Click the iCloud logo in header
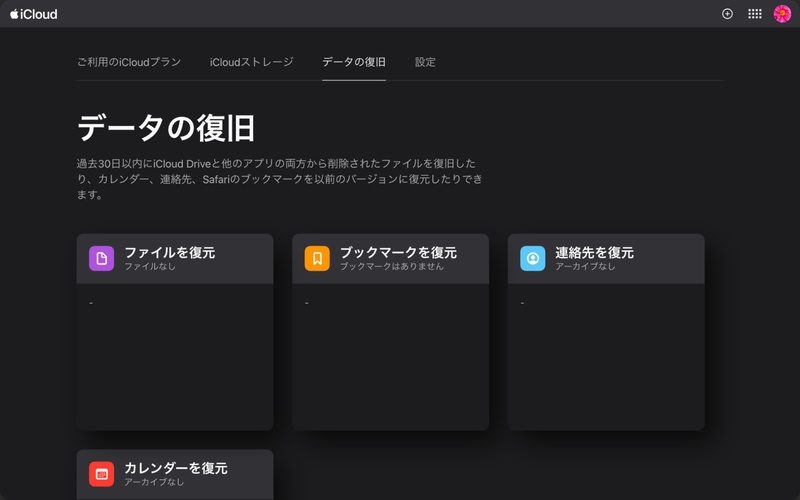Image resolution: width=800 pixels, height=500 pixels. [34, 14]
